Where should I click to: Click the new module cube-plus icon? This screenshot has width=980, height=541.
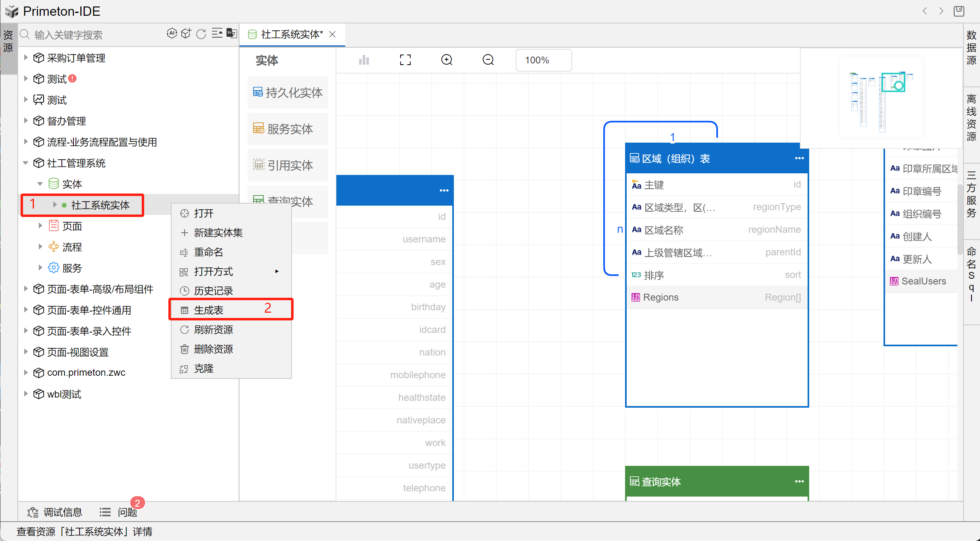point(186,34)
